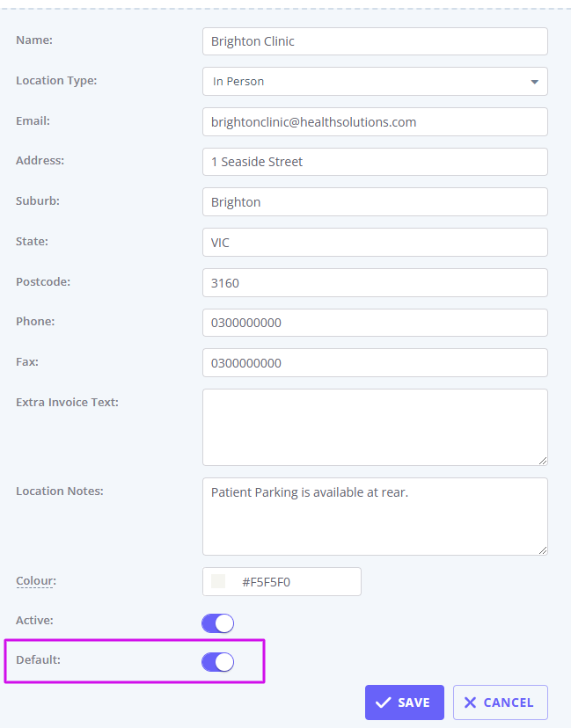Click the State field showing VIC
This screenshot has width=571, height=728.
[375, 242]
